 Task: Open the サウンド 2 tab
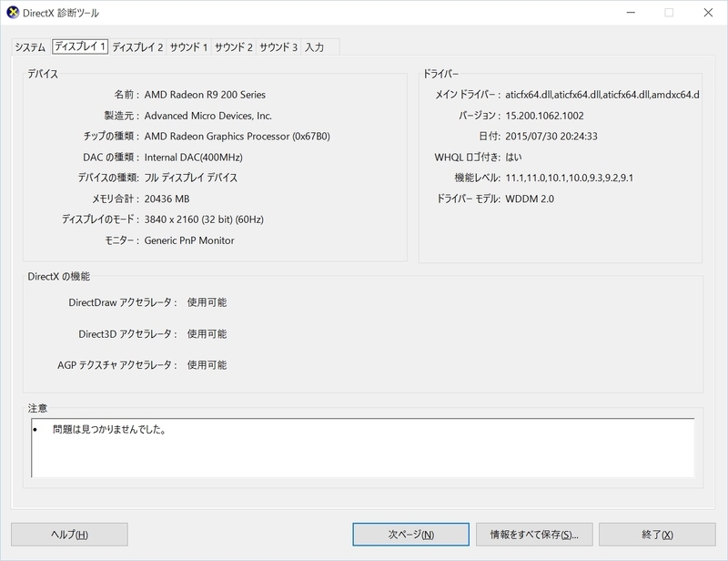click(x=234, y=47)
